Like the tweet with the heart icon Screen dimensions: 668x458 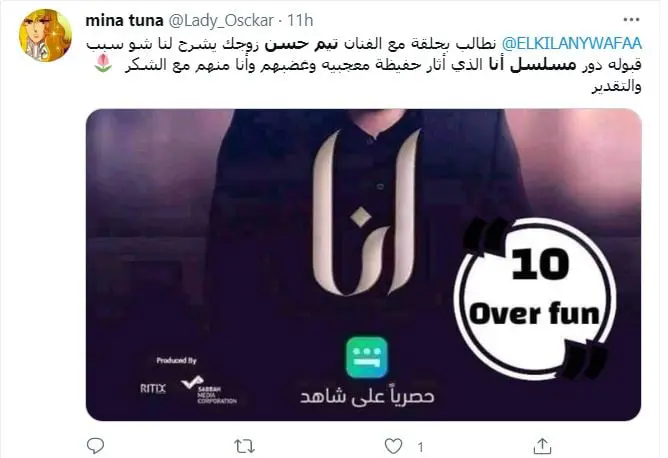393,446
